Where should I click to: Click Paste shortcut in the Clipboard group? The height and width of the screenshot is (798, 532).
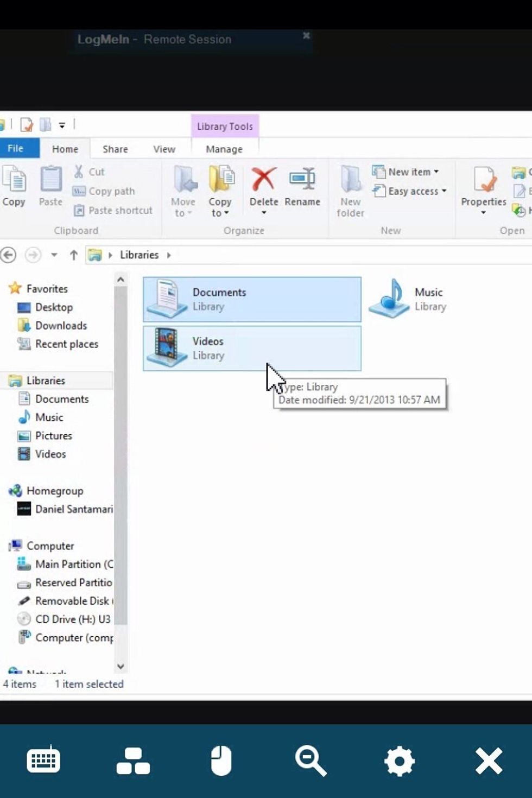click(x=113, y=211)
